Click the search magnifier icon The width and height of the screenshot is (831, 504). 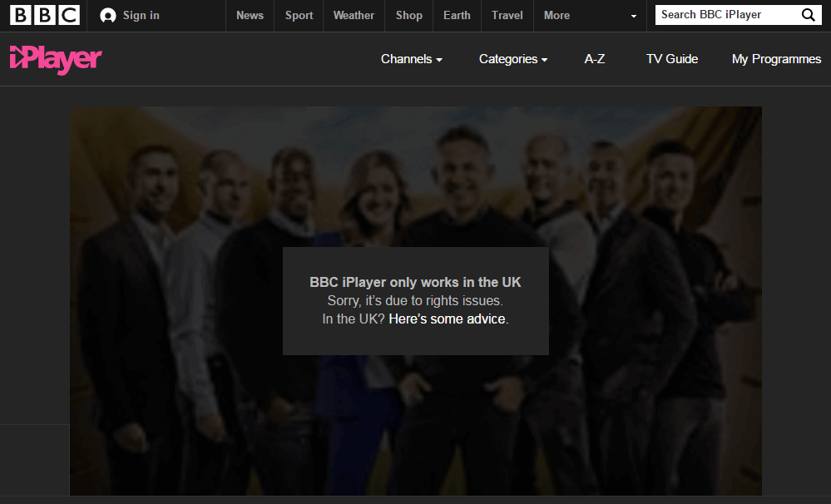809,15
